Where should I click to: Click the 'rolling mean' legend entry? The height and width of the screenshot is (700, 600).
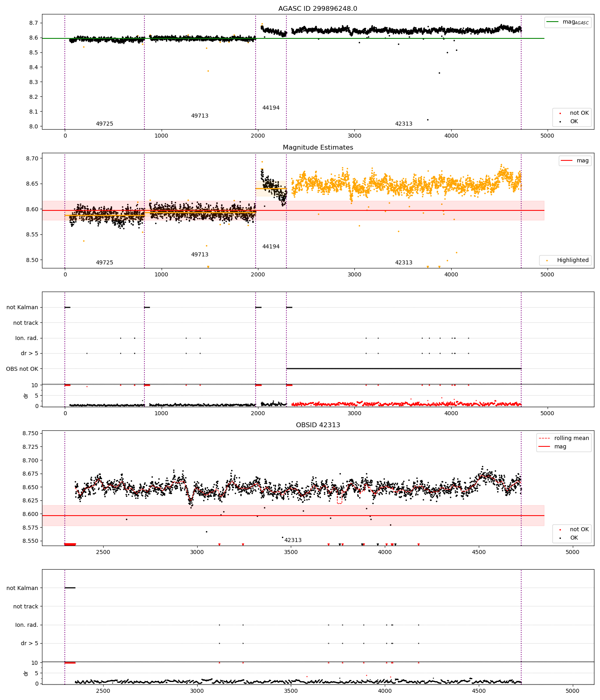pyautogui.click(x=564, y=438)
